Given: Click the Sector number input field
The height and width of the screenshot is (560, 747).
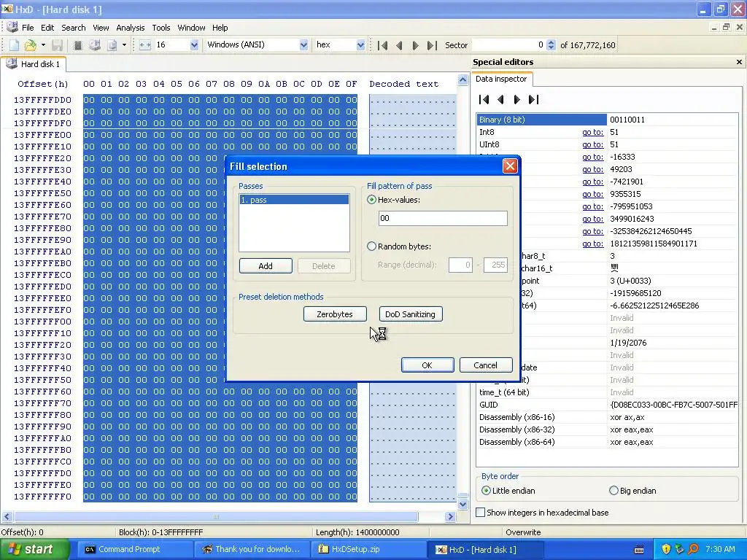Looking at the screenshot, I should pyautogui.click(x=508, y=45).
